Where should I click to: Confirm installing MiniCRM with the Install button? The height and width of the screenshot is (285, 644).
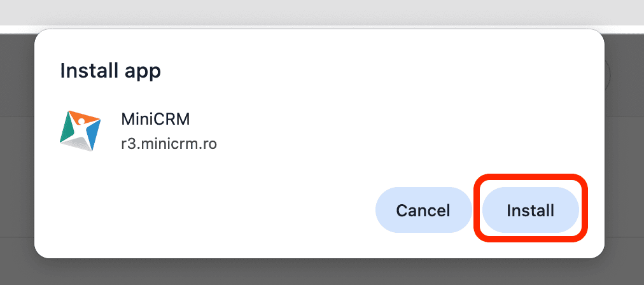coord(530,210)
